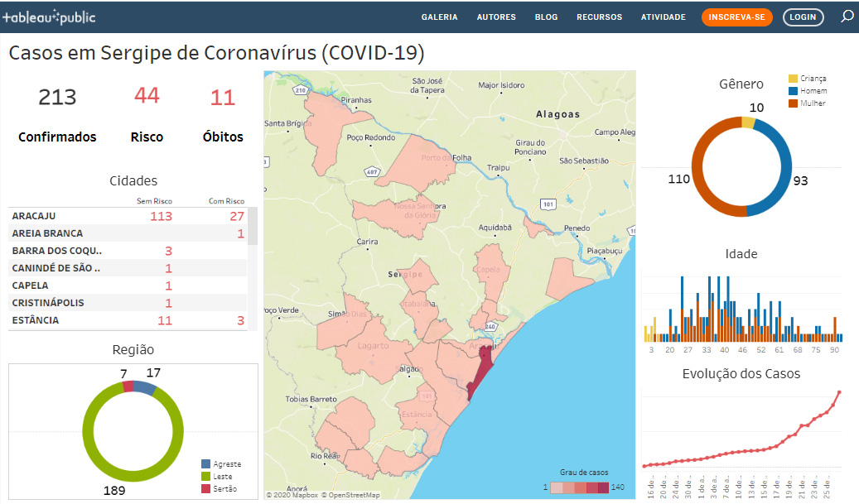The image size is (859, 504).
Task: Open the Galeria menu
Action: click(x=439, y=17)
